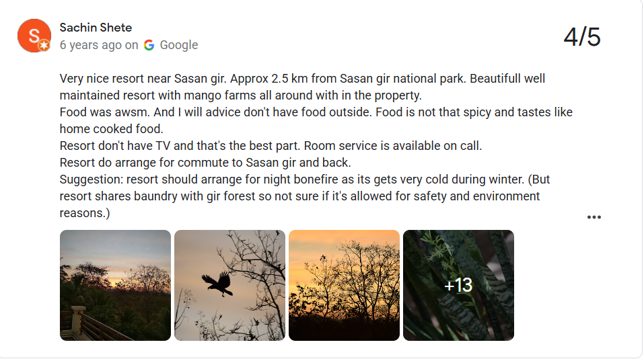Click the Google source text link
The height and width of the screenshot is (361, 644).
pos(178,45)
